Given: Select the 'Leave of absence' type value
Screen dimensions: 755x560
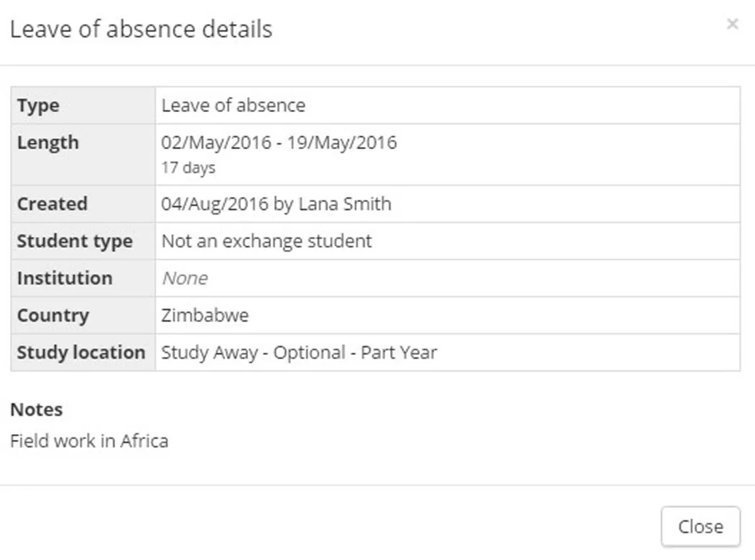Looking at the screenshot, I should (233, 105).
